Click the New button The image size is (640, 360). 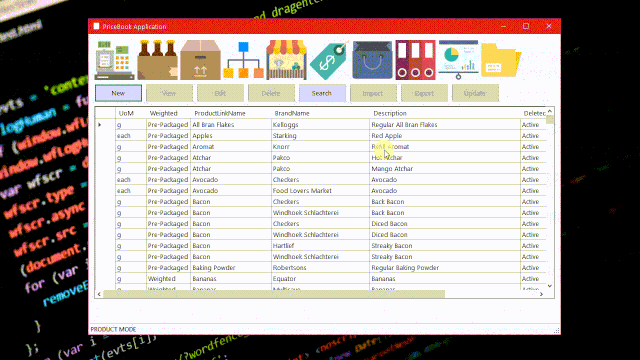coord(118,93)
